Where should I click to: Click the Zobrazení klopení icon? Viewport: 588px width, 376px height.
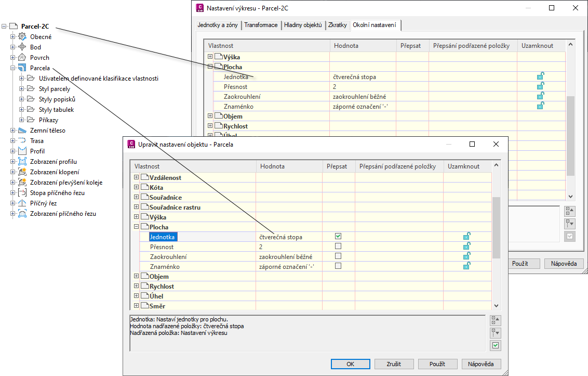pyautogui.click(x=22, y=172)
